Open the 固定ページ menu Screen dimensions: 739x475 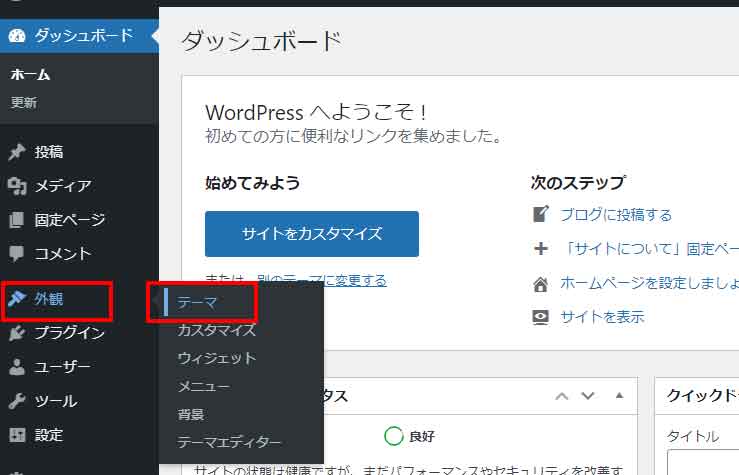pyautogui.click(x=79, y=220)
